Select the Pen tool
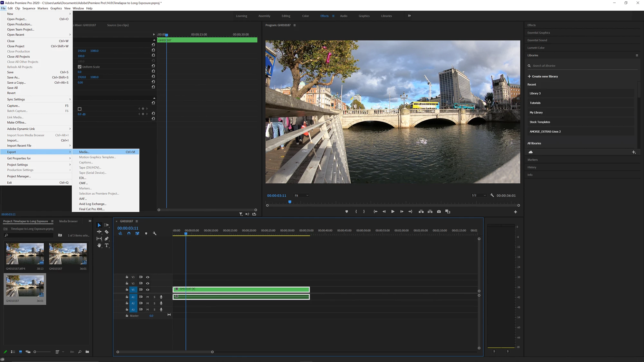This screenshot has width=644, height=362. tap(107, 238)
